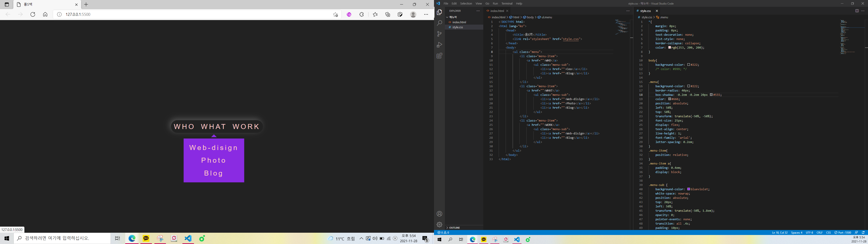Viewport: 868px width, 244px height.
Task: Open the Extensions sidebar icon
Action: pyautogui.click(x=439, y=56)
